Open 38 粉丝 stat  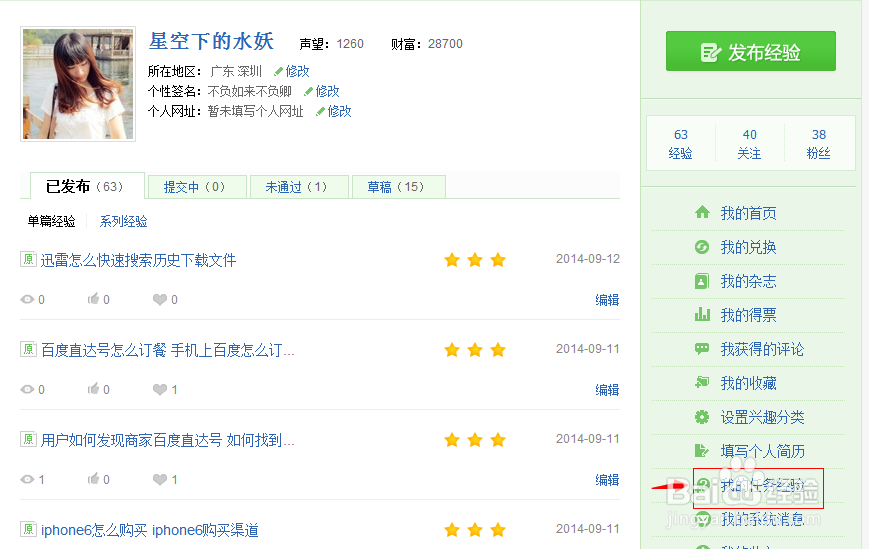pos(819,144)
